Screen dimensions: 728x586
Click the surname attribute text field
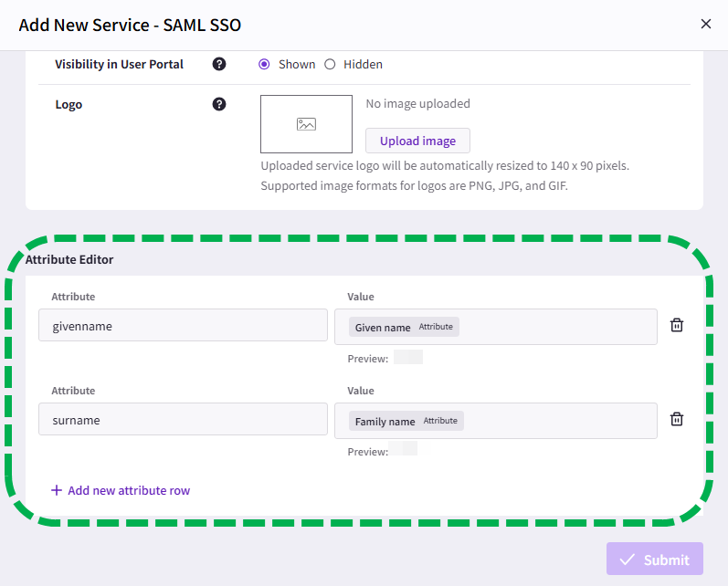click(183, 420)
